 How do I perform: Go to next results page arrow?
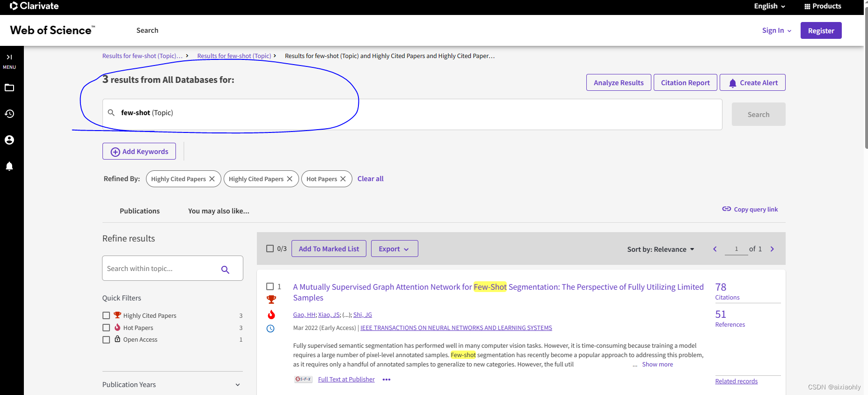tap(772, 249)
